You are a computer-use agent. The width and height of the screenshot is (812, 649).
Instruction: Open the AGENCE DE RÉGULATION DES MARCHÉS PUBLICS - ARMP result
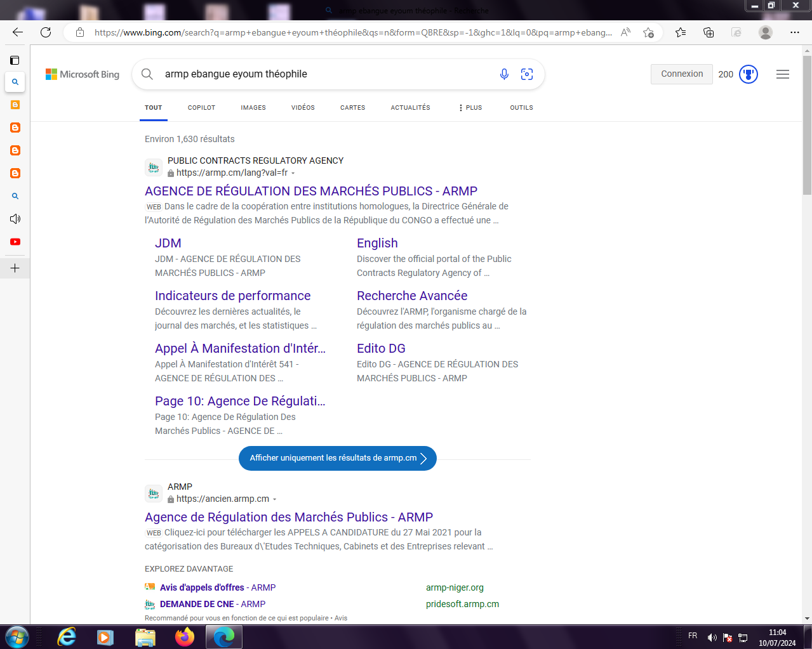point(311,191)
